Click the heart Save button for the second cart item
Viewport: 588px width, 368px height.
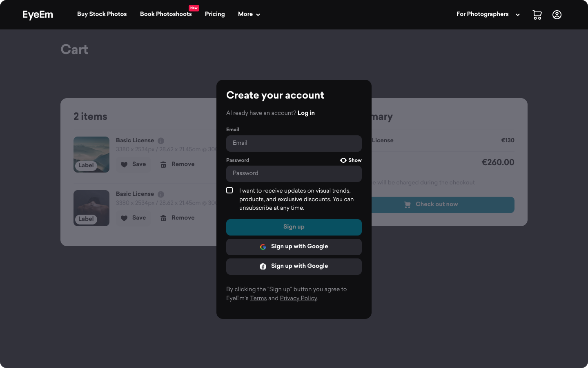[x=134, y=218]
